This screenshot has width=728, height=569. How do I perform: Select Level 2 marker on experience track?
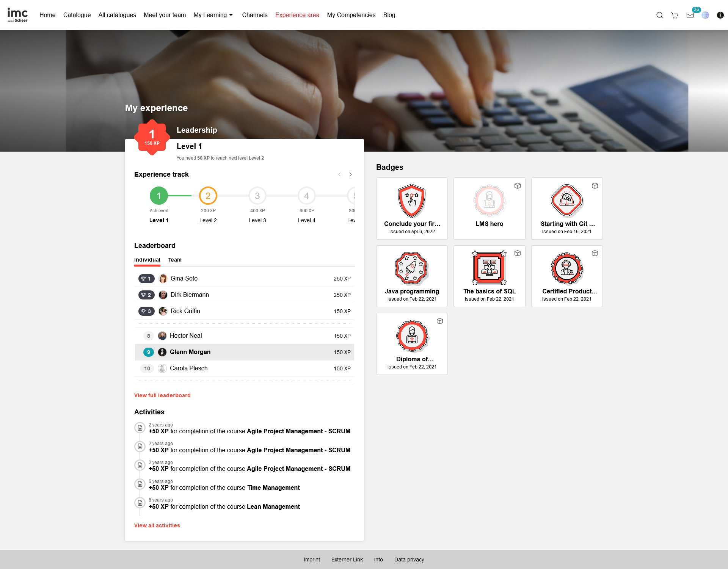tap(208, 196)
